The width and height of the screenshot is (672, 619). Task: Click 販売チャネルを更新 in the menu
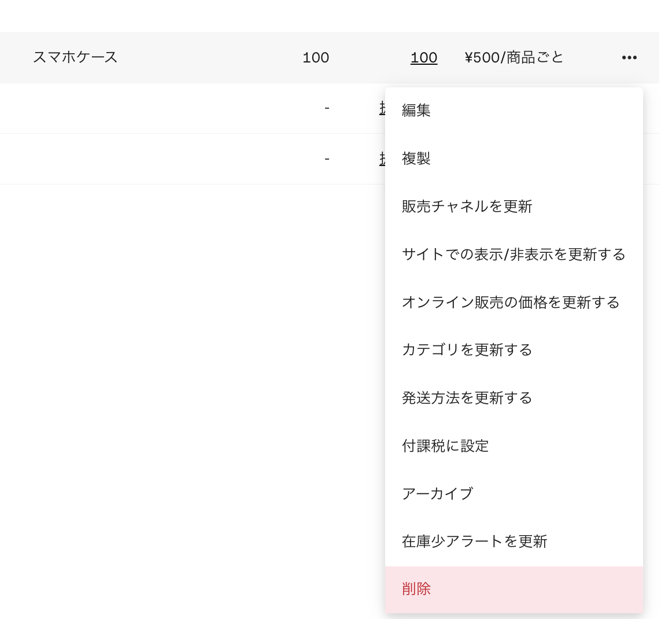[466, 207]
